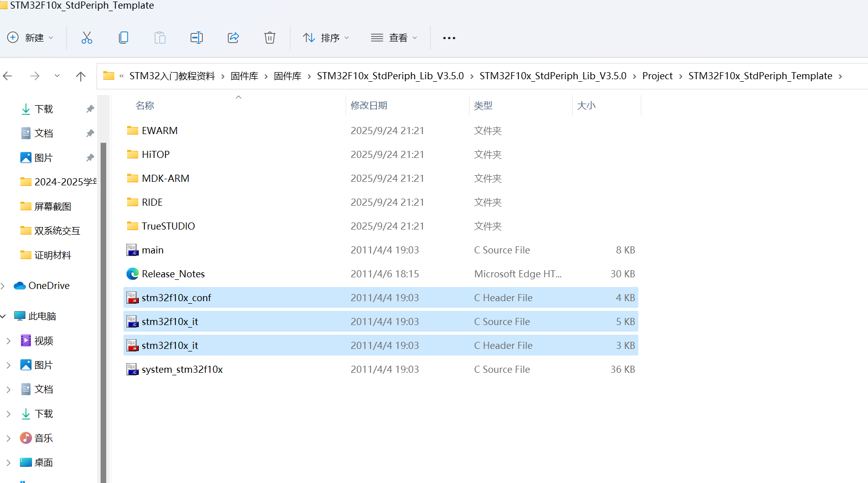Navigate to STM32F10x_StdPeriph_Template breadcrumb
The image size is (868, 483).
(x=760, y=76)
